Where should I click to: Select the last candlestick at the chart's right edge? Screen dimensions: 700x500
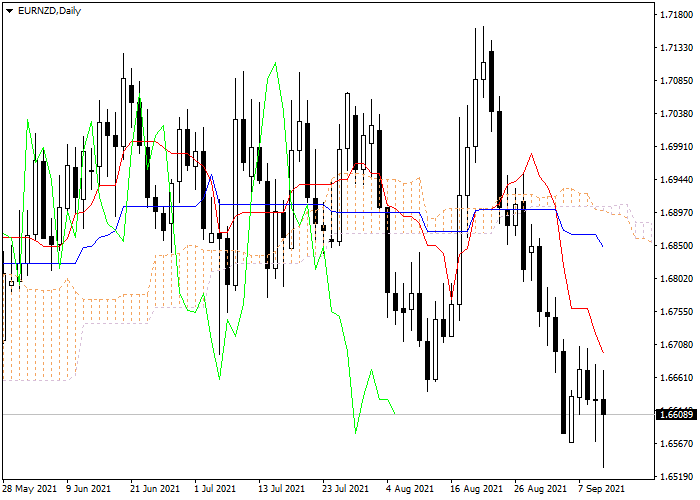click(604, 407)
